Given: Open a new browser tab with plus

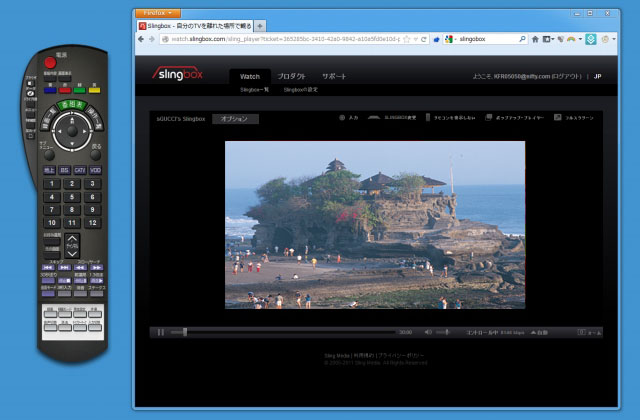Looking at the screenshot, I should tap(260, 26).
